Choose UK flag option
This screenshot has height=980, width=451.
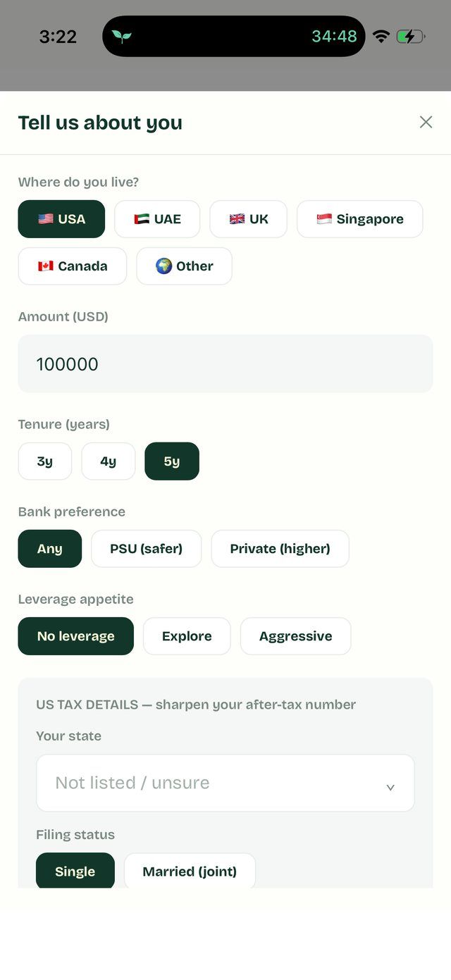tap(249, 219)
